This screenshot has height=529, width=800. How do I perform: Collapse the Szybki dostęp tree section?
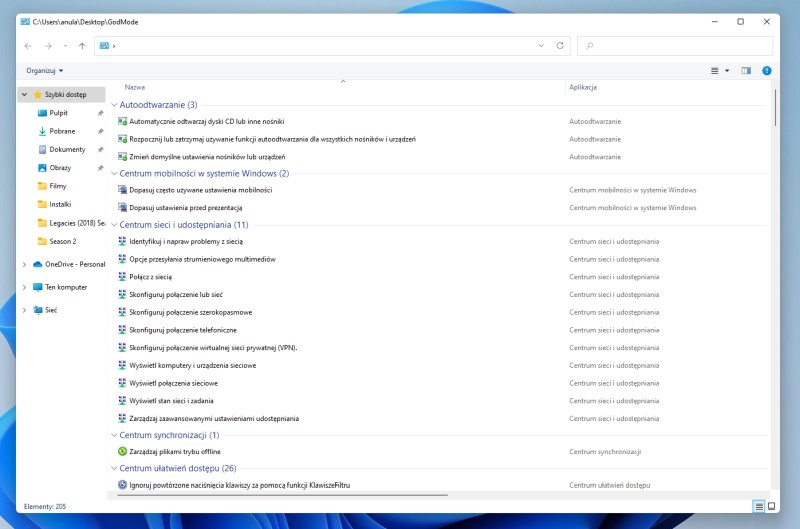pos(24,95)
